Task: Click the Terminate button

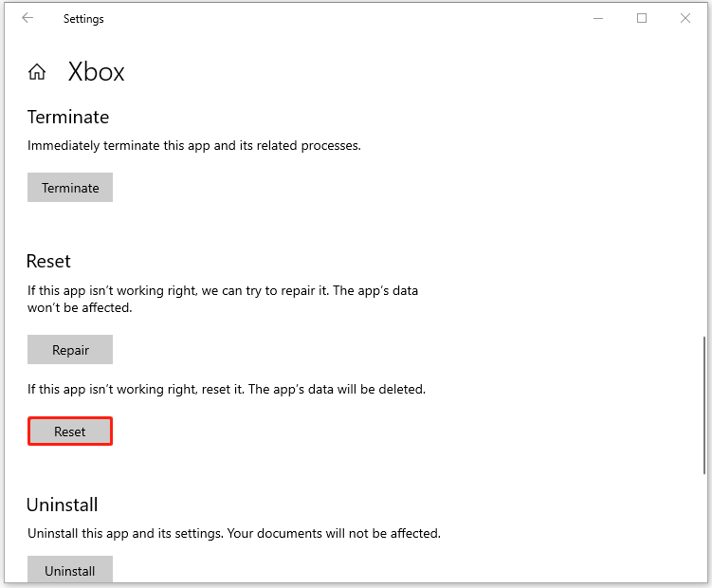Action: point(70,187)
